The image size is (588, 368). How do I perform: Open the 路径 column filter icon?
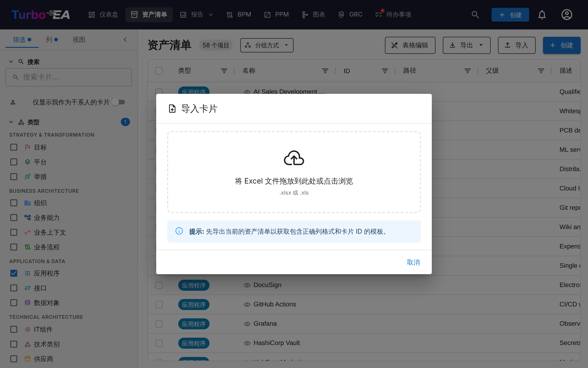tap(467, 71)
